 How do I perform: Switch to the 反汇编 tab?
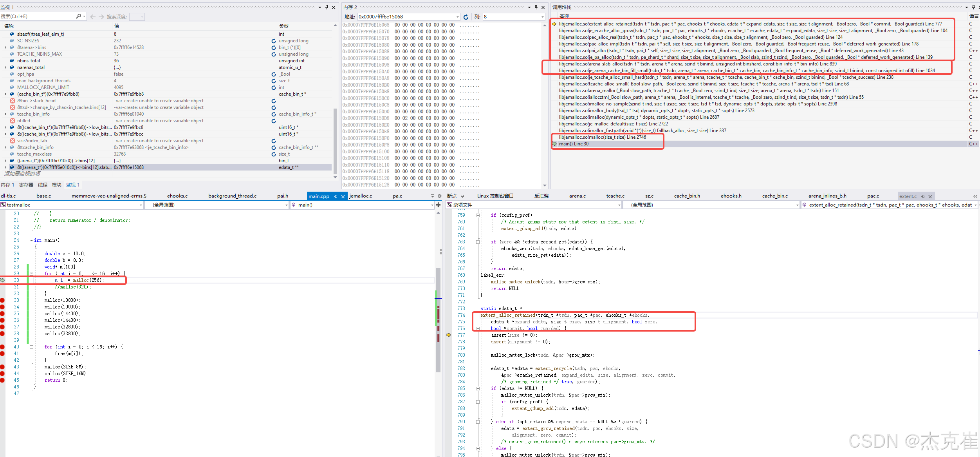[541, 196]
